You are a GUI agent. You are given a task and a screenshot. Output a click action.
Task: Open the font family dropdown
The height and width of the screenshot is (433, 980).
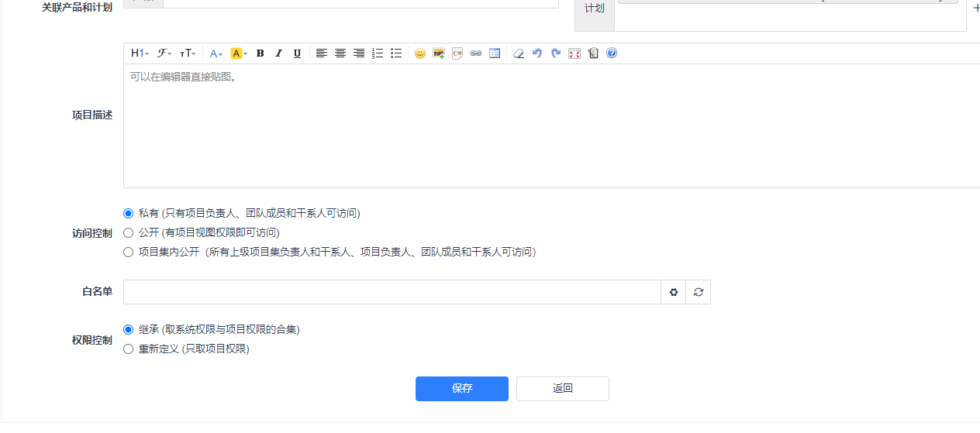(x=164, y=53)
